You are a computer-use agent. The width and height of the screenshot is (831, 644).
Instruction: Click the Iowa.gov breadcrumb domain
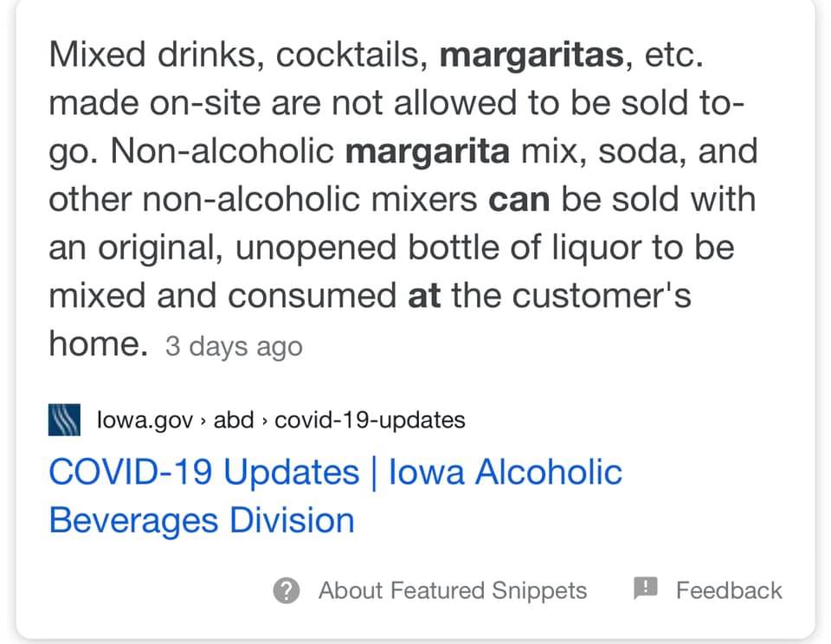(145, 420)
